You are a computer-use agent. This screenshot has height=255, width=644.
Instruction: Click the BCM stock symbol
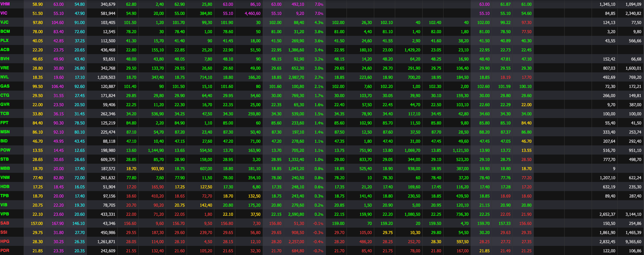coord(5,31)
